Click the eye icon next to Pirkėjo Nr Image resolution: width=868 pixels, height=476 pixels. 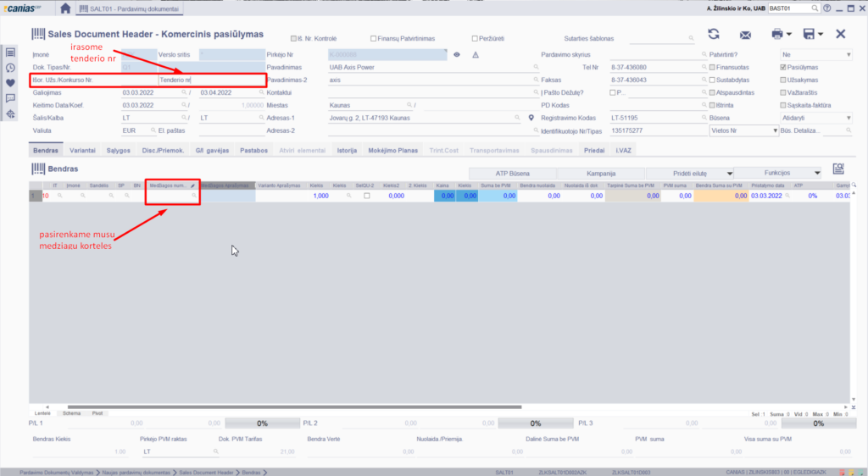point(456,54)
